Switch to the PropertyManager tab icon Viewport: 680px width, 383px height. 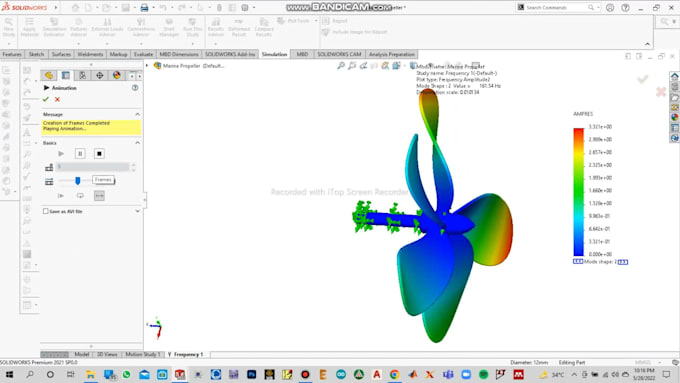click(x=65, y=75)
